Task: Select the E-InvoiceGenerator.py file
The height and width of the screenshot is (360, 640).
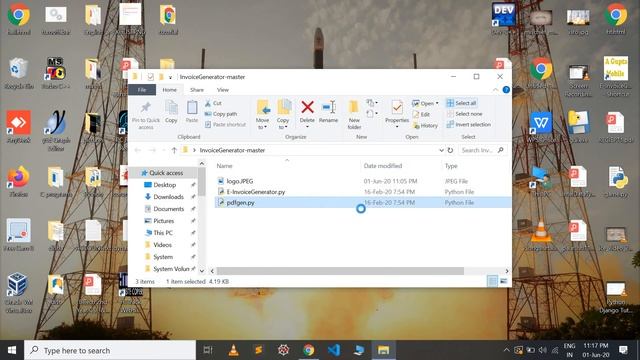Action: 256,192
